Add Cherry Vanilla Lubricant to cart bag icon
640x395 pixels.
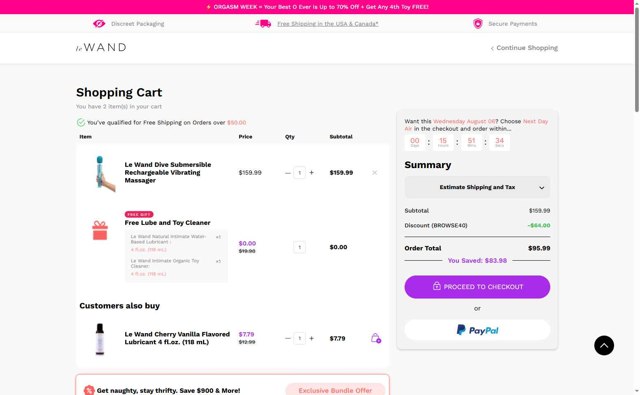pos(376,338)
